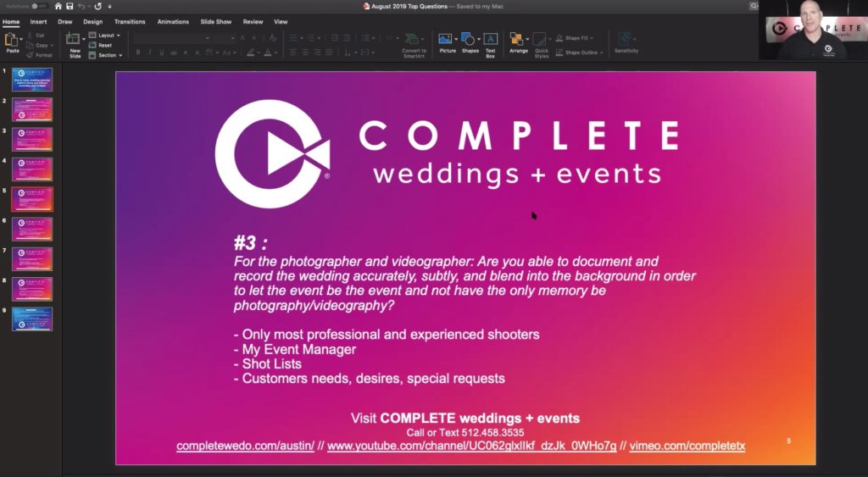Viewport: 868px width, 477px height.
Task: Click the 'My Event Manager' bullet text
Action: pos(299,350)
